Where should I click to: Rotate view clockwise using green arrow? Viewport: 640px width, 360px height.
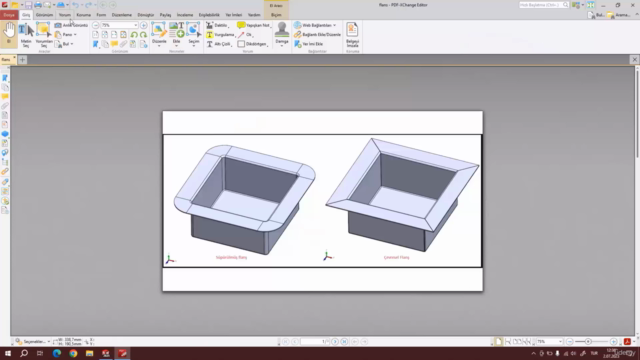pos(143,35)
